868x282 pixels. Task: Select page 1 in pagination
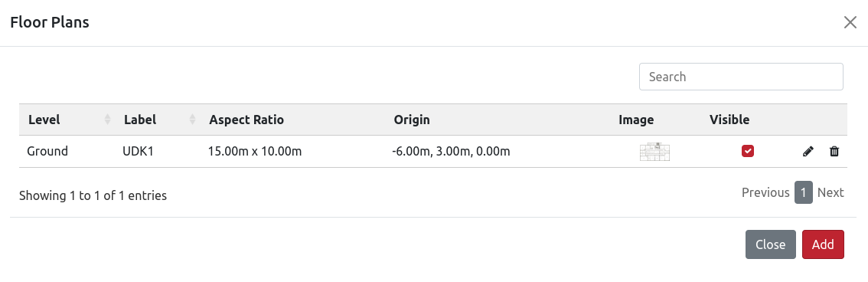point(803,193)
